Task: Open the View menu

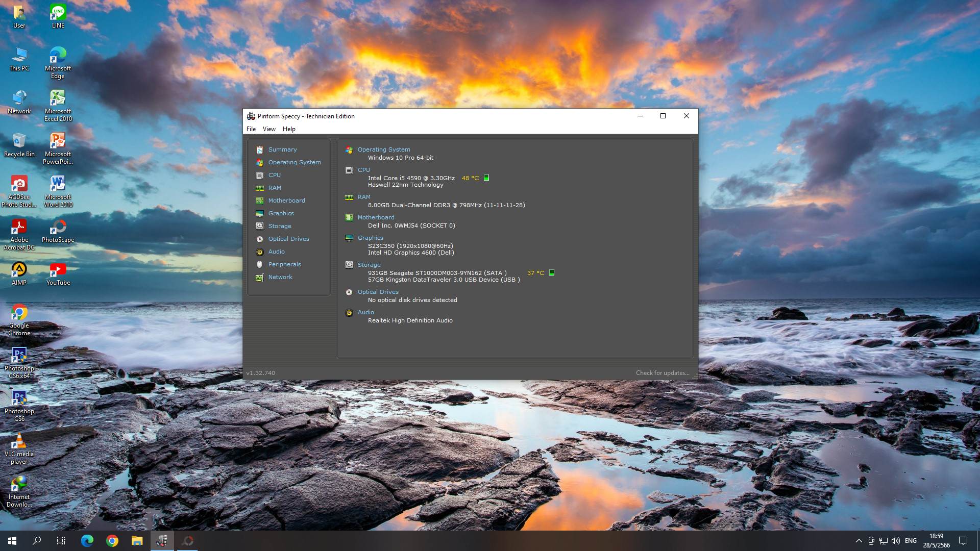Action: [x=269, y=129]
